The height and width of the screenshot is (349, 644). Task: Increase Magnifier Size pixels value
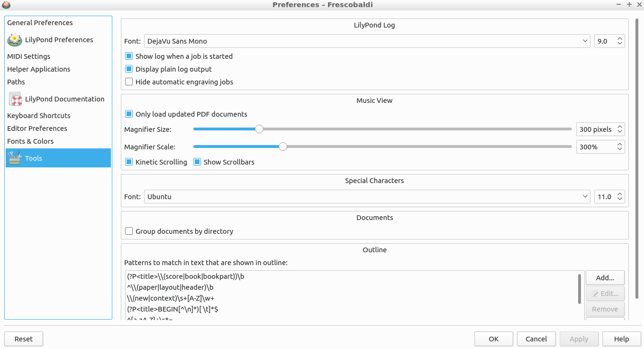pos(620,127)
